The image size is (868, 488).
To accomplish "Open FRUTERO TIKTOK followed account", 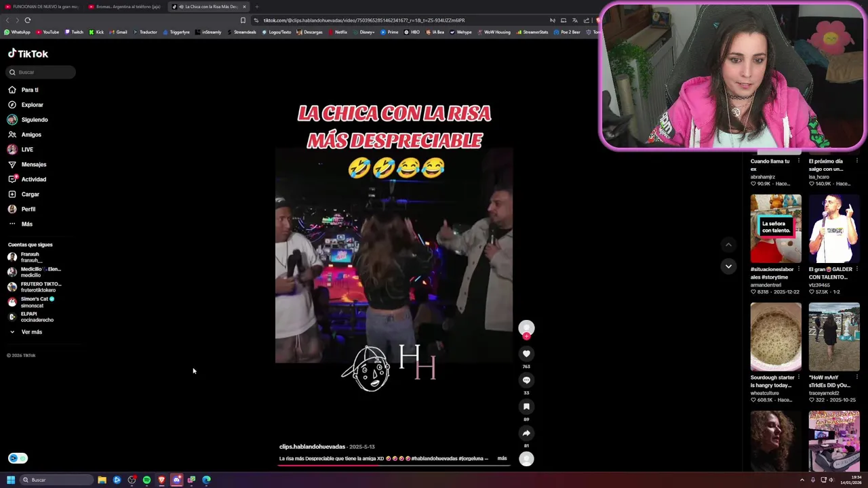I will tap(34, 287).
